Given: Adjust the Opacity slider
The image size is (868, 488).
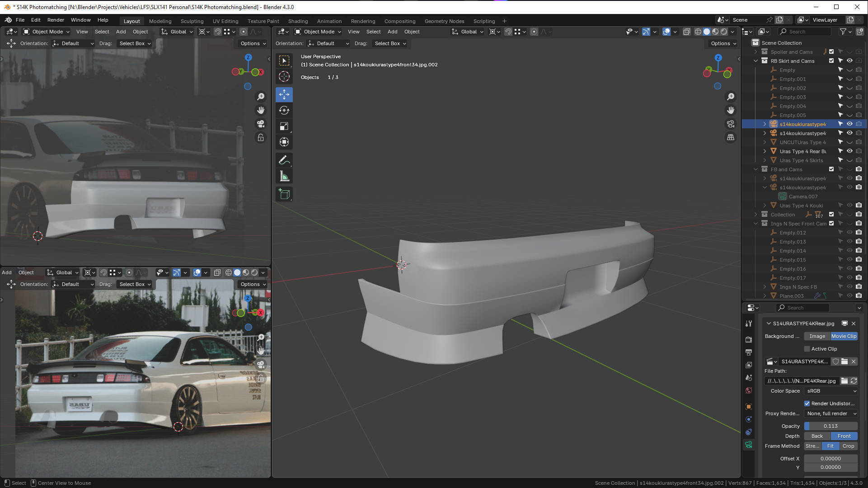Looking at the screenshot, I should pyautogui.click(x=830, y=426).
